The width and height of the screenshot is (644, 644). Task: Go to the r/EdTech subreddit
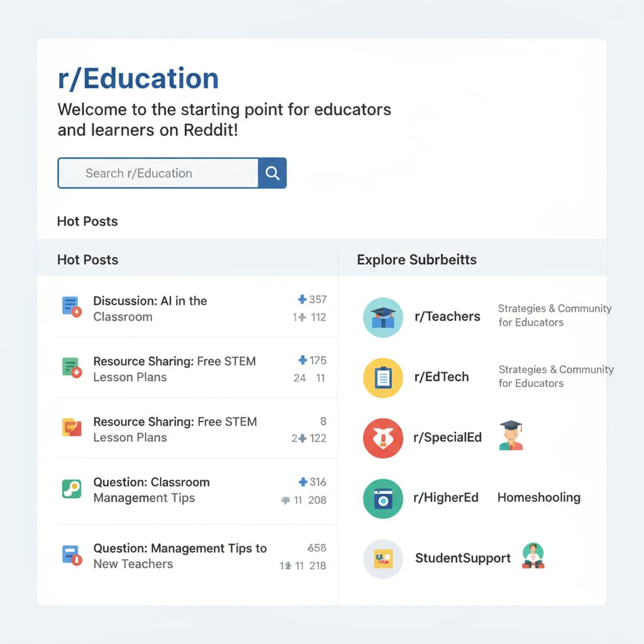coord(441,377)
